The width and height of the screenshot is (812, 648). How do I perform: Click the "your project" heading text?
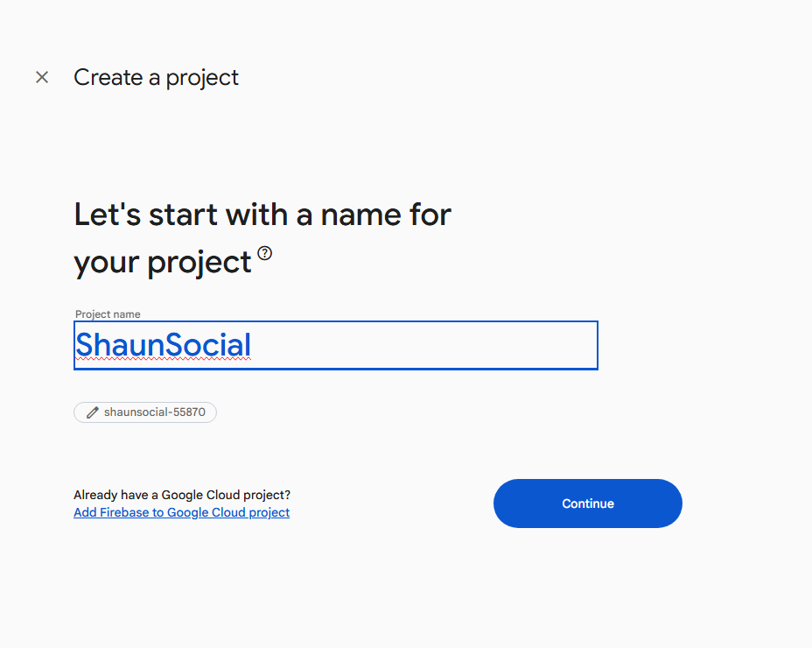coord(163,262)
